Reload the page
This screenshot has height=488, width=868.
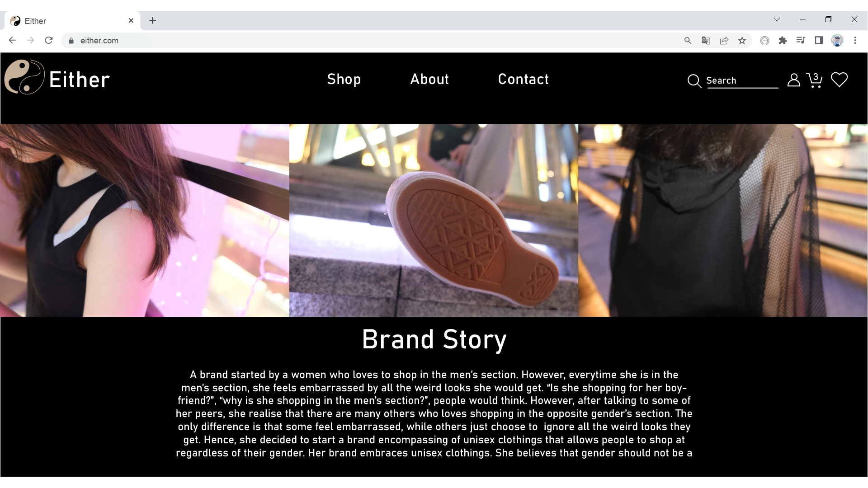(49, 41)
